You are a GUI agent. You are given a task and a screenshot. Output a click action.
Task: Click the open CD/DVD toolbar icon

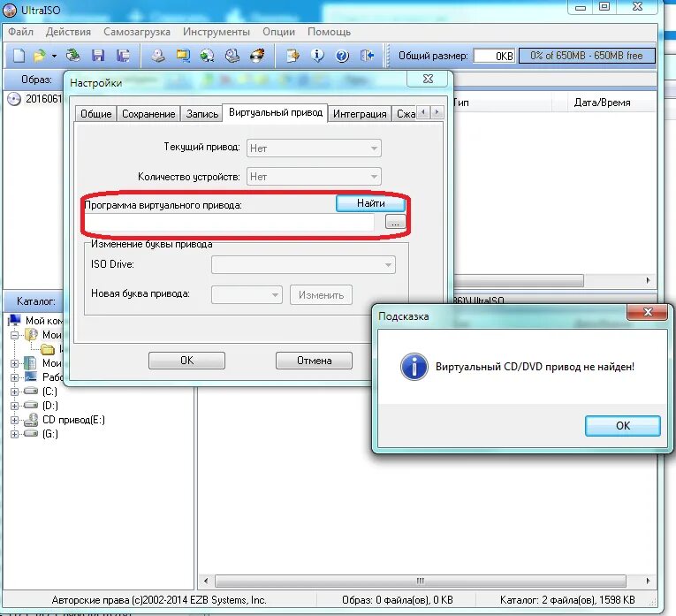[73, 56]
